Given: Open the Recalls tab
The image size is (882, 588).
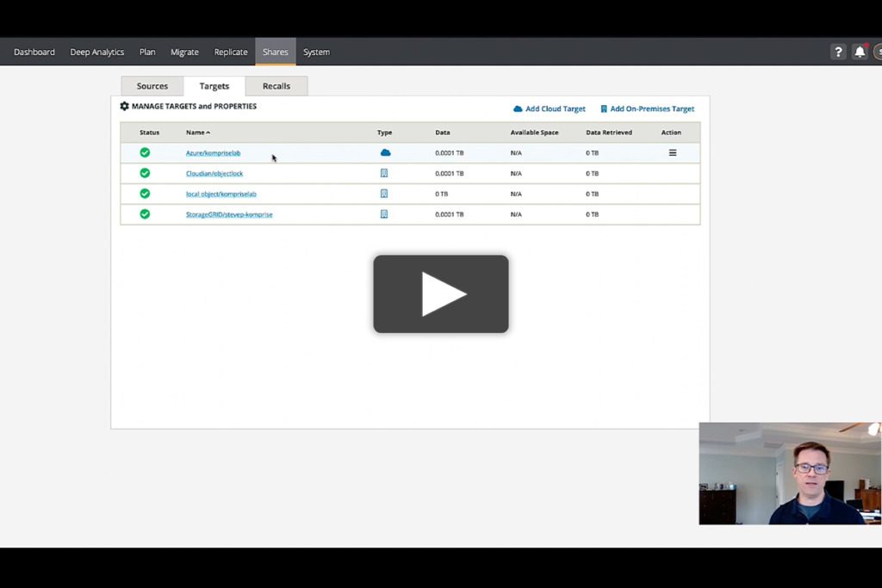Looking at the screenshot, I should pos(276,85).
